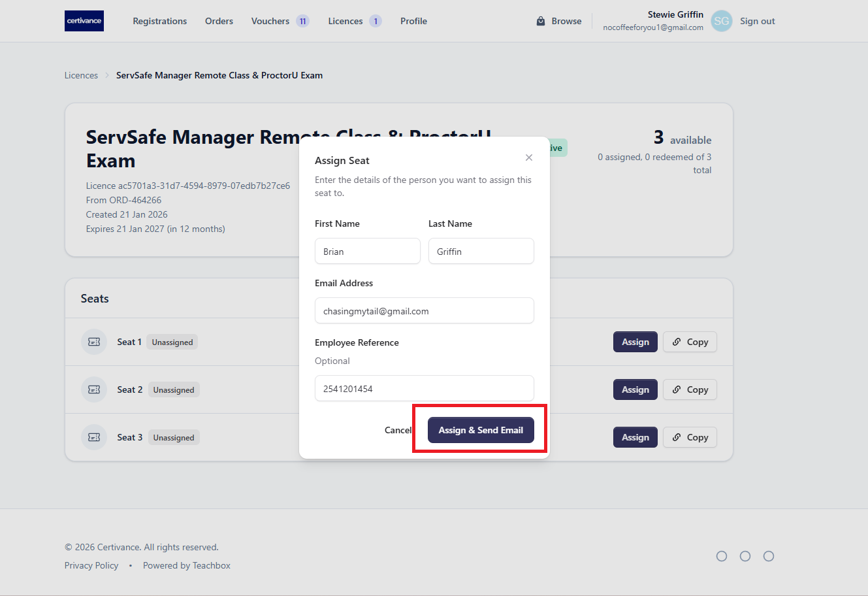Click the Certivance logo

click(84, 21)
